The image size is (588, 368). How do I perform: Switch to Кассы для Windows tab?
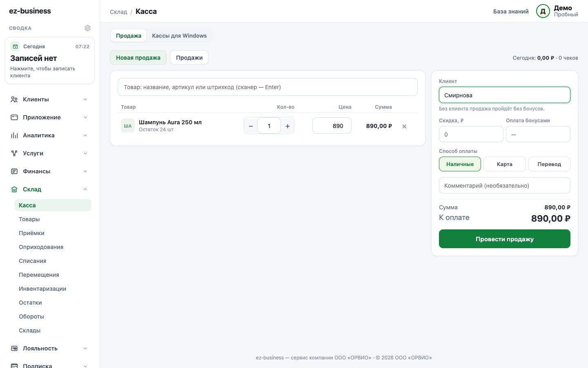click(179, 36)
